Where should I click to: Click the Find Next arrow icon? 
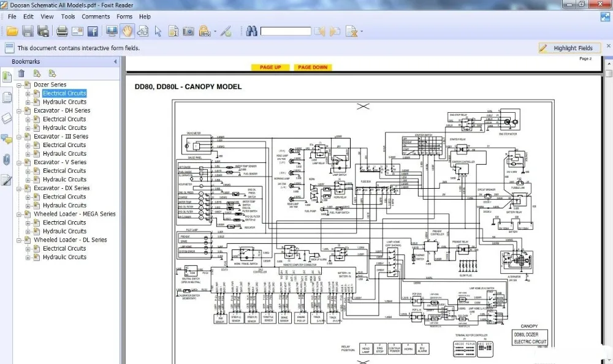[335, 31]
